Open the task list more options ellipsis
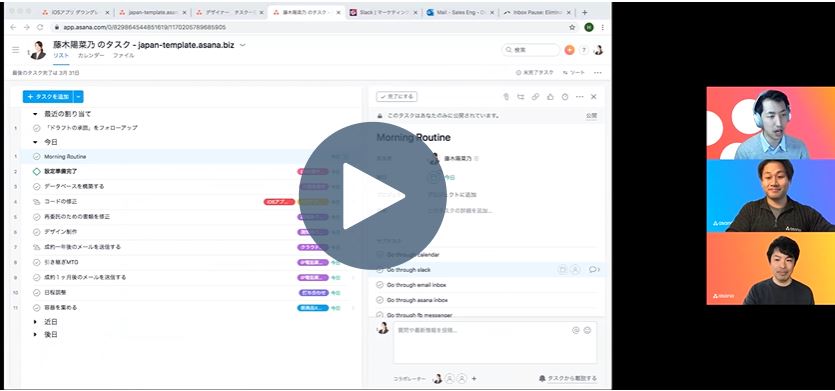 pyautogui.click(x=597, y=72)
